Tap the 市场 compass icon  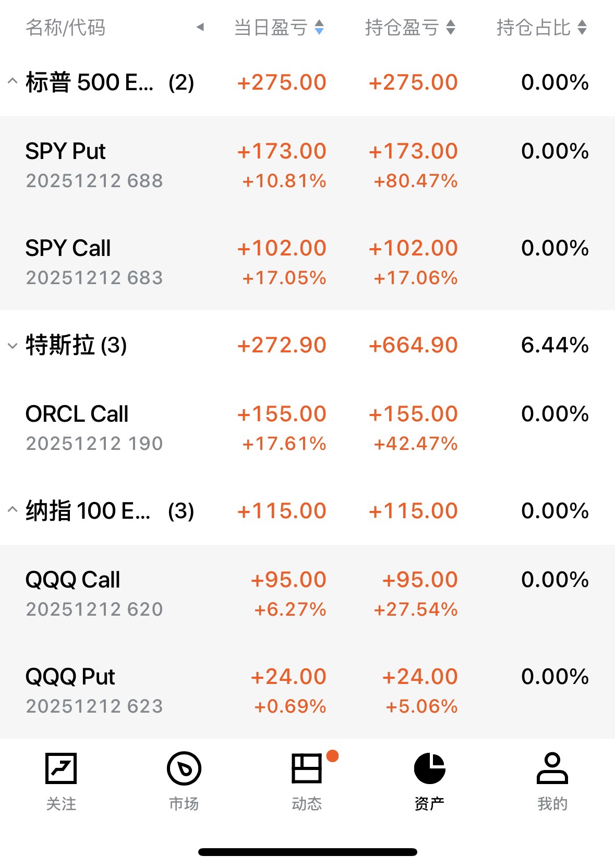tap(184, 768)
